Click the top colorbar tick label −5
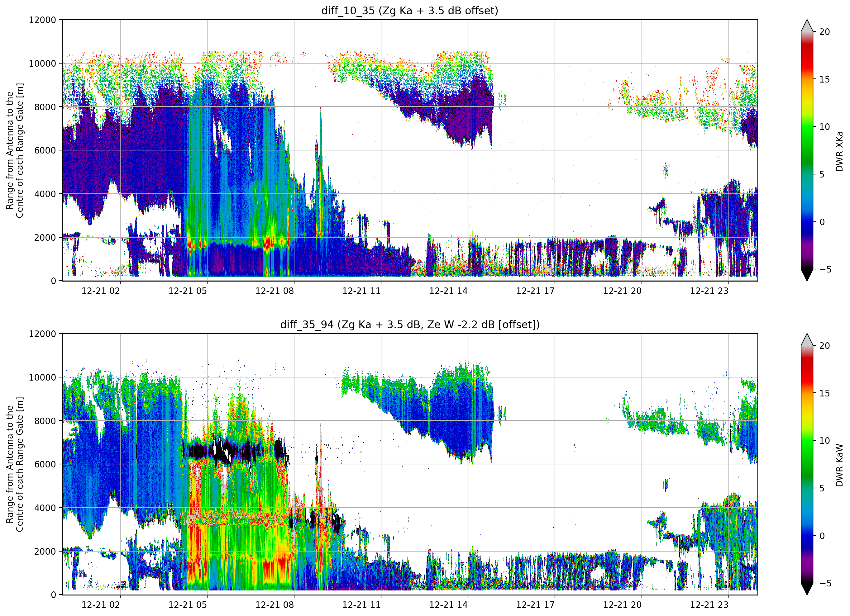 pos(825,269)
